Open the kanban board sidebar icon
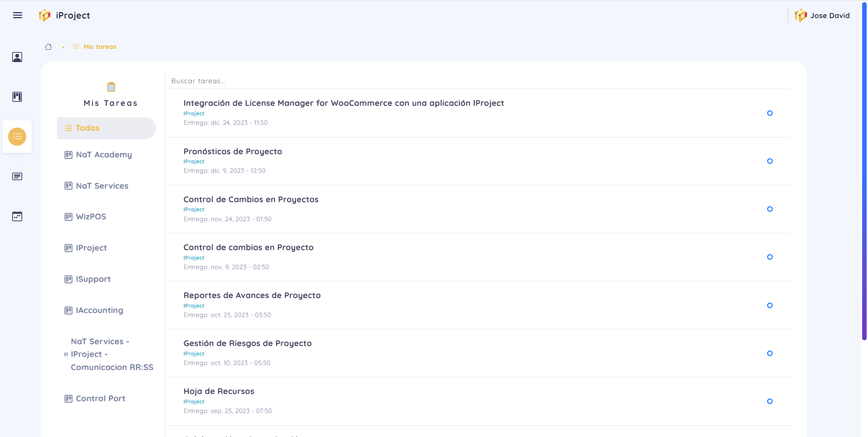868x437 pixels. pos(17,97)
